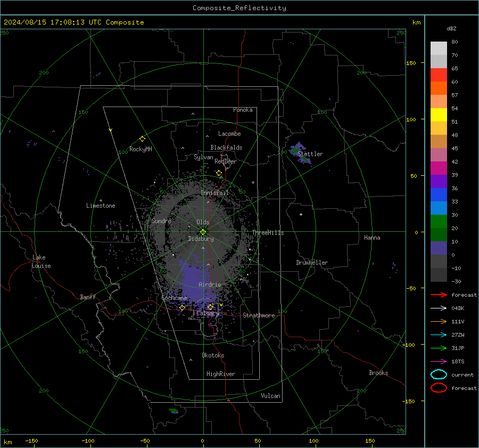Select the 57 dBZ orange color swatch
Viewport: 479px width, 448px height.
pyautogui.click(x=439, y=88)
